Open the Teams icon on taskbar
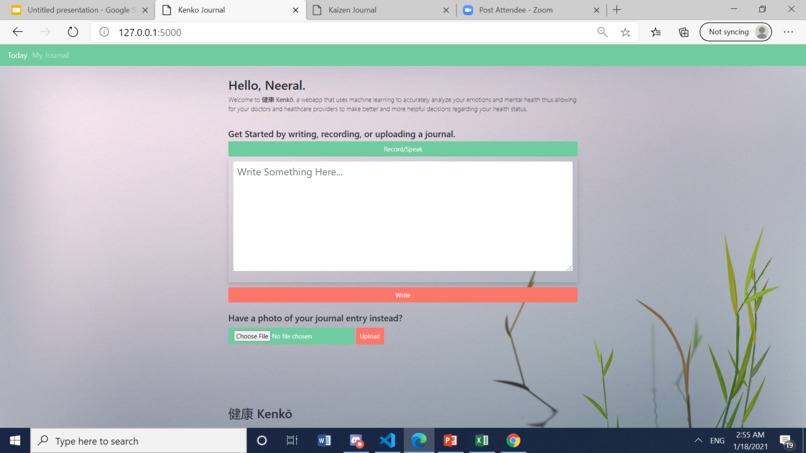The width and height of the screenshot is (806, 453). (x=356, y=441)
